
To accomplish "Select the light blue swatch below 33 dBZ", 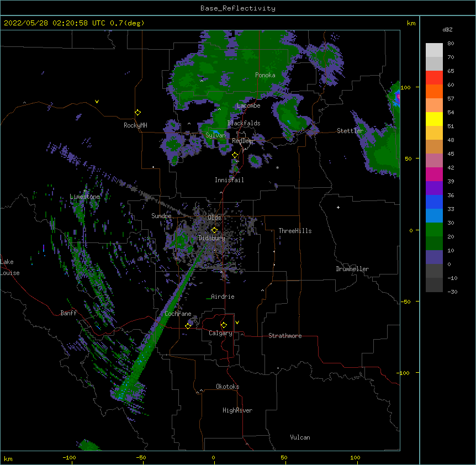I will [434, 215].
